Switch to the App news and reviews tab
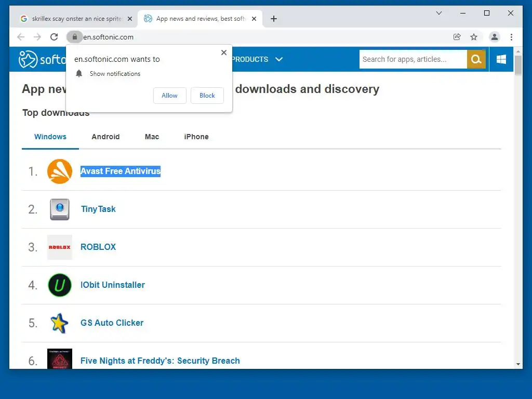The height and width of the screenshot is (399, 532). pyautogui.click(x=199, y=19)
